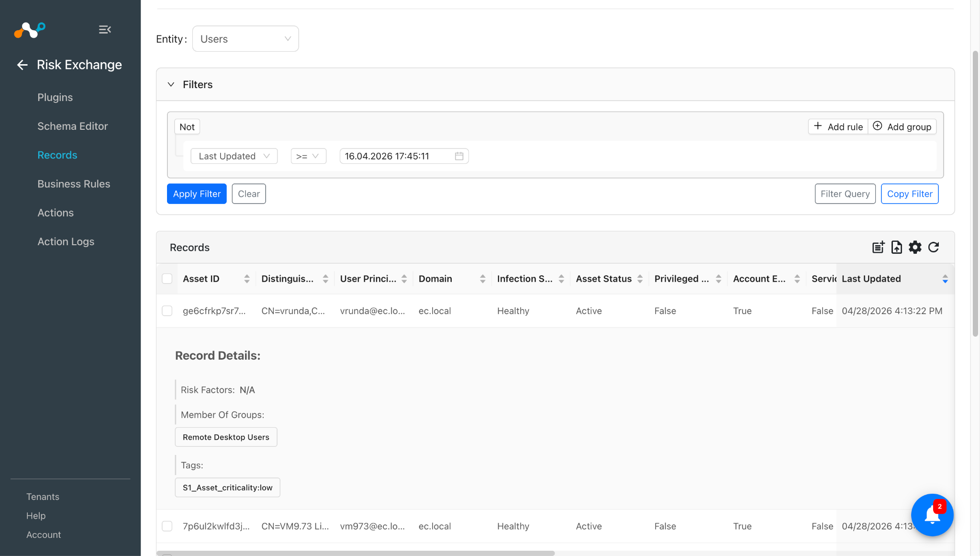The image size is (980, 556).
Task: Click the export records icon
Action: (896, 247)
